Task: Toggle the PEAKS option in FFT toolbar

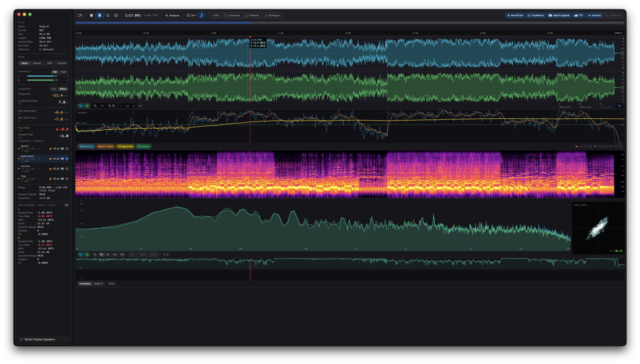Action: tap(143, 254)
